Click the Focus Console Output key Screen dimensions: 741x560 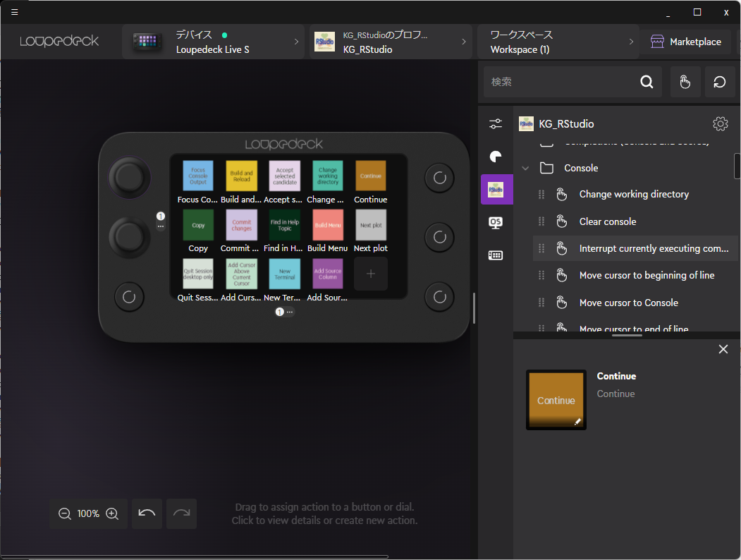tap(198, 176)
